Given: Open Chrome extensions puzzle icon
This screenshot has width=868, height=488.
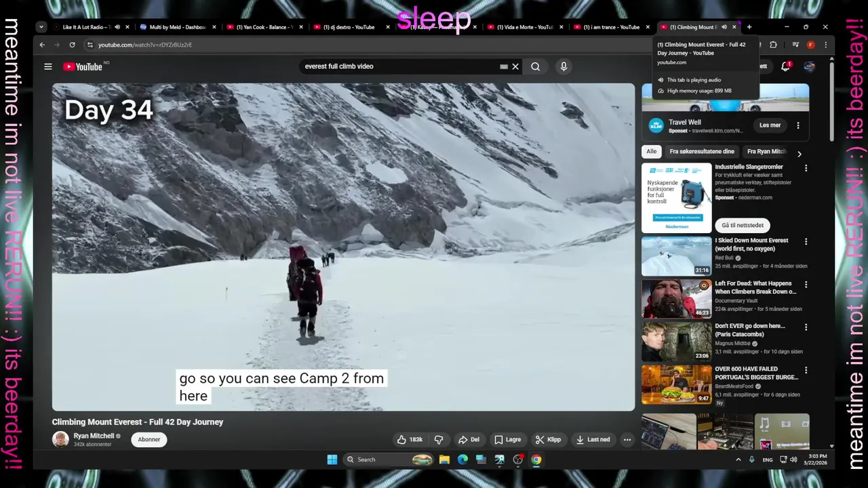Looking at the screenshot, I should point(773,45).
